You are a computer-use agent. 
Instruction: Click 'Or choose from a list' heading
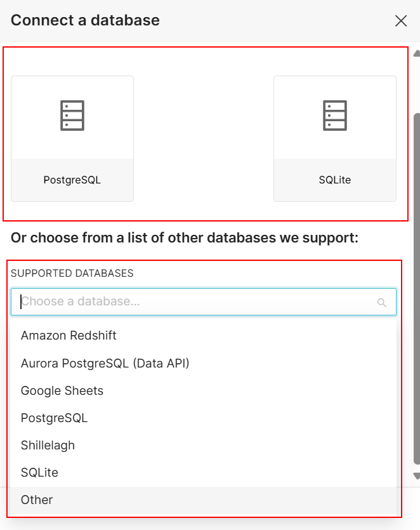185,238
